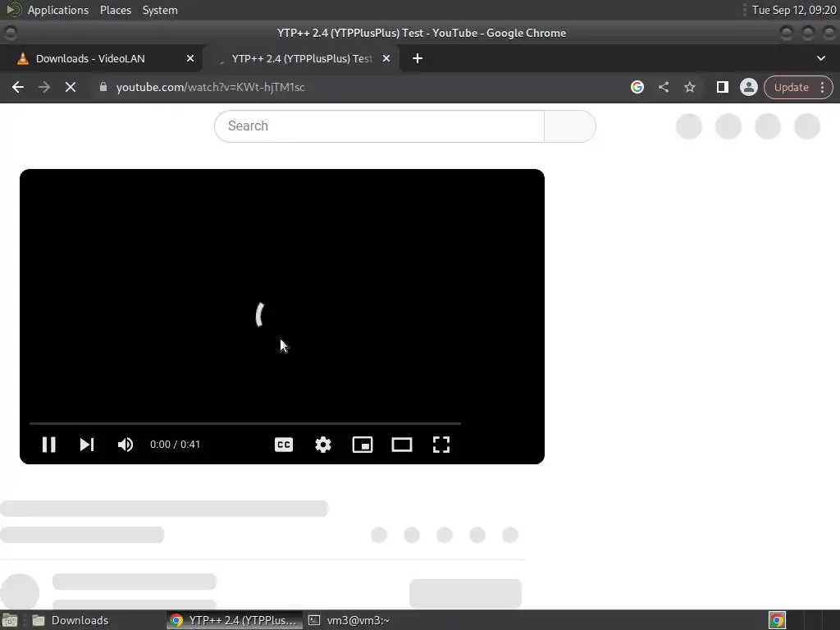Open the Chrome three-dot menu
The width and height of the screenshot is (840, 630).
click(822, 87)
